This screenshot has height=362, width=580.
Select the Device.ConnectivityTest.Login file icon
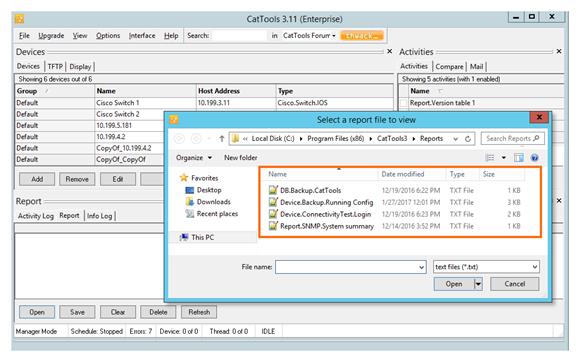pyautogui.click(x=273, y=214)
